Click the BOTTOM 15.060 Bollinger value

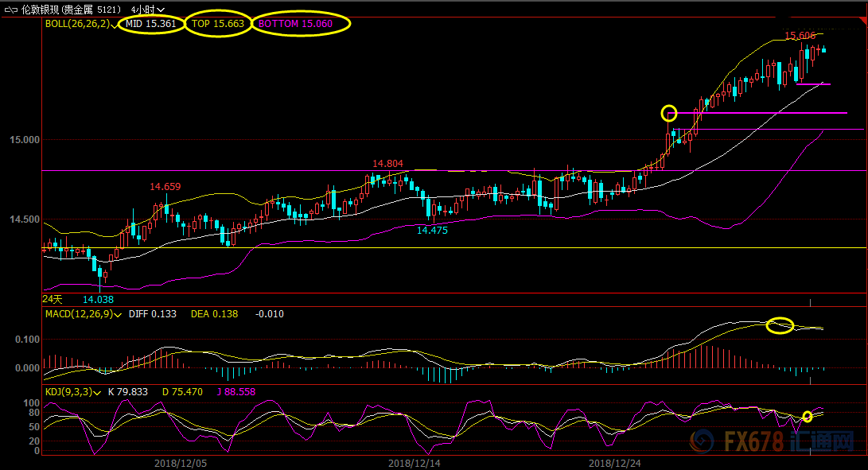pos(302,24)
